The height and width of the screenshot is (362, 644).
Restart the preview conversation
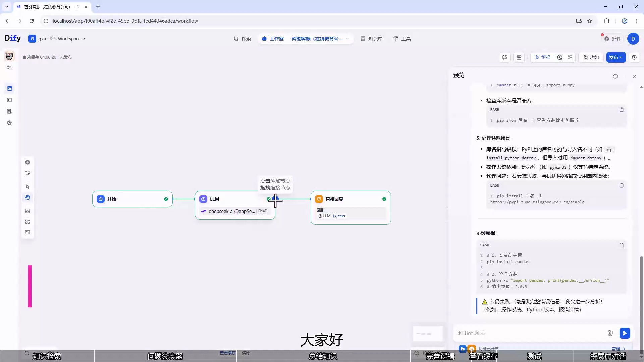coord(615,76)
